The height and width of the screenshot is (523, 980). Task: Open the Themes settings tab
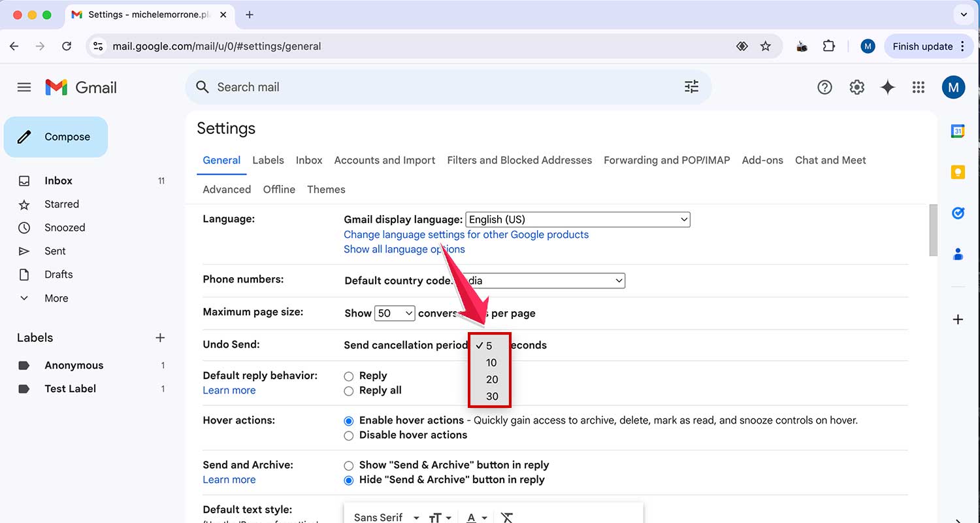click(326, 190)
